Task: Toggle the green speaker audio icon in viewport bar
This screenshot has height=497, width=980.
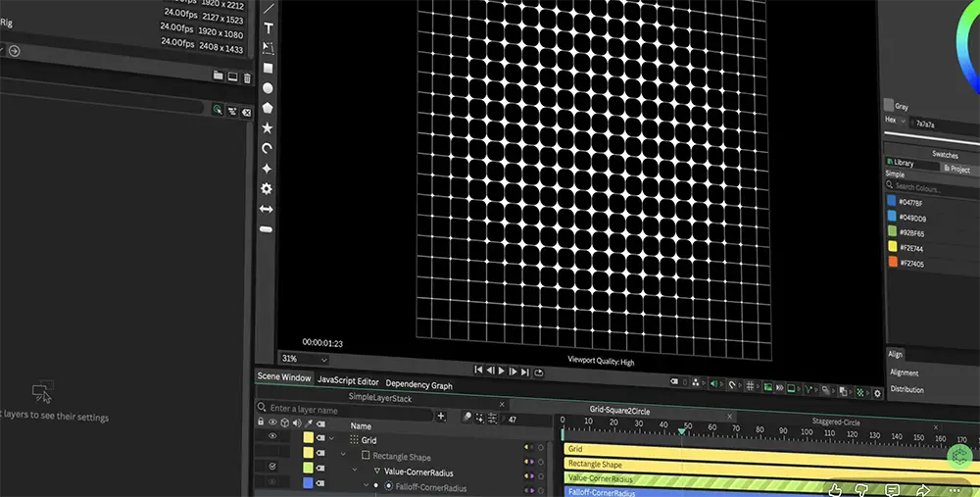Action: 713,384
